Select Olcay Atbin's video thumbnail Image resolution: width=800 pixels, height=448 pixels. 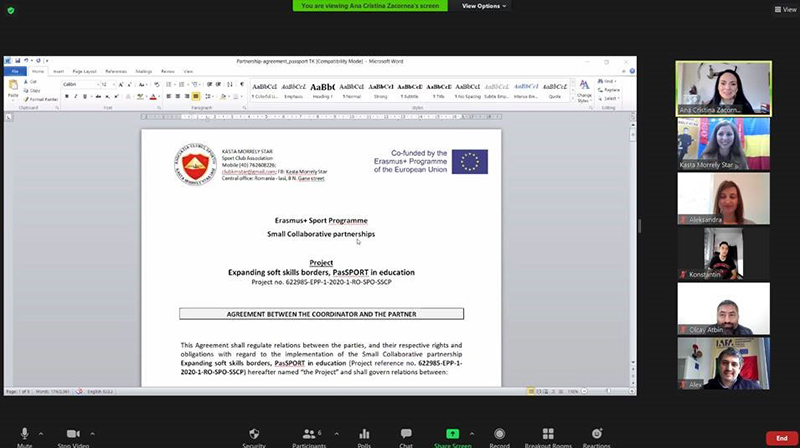point(723,309)
